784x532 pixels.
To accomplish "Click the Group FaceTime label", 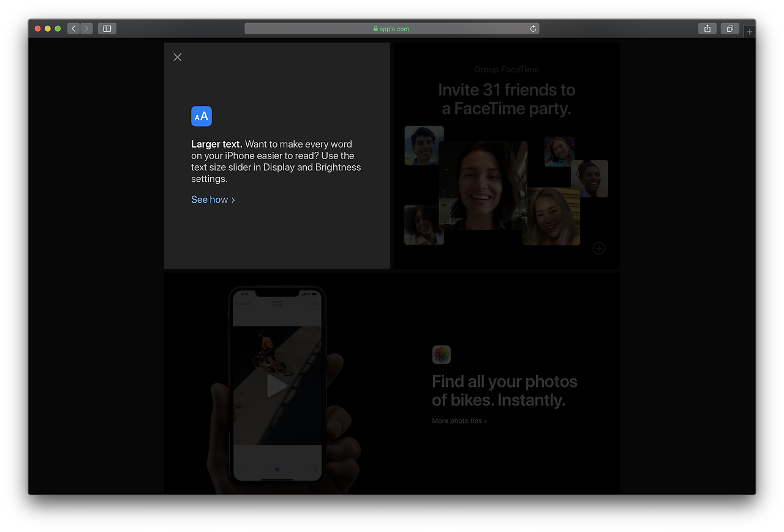I will [507, 70].
